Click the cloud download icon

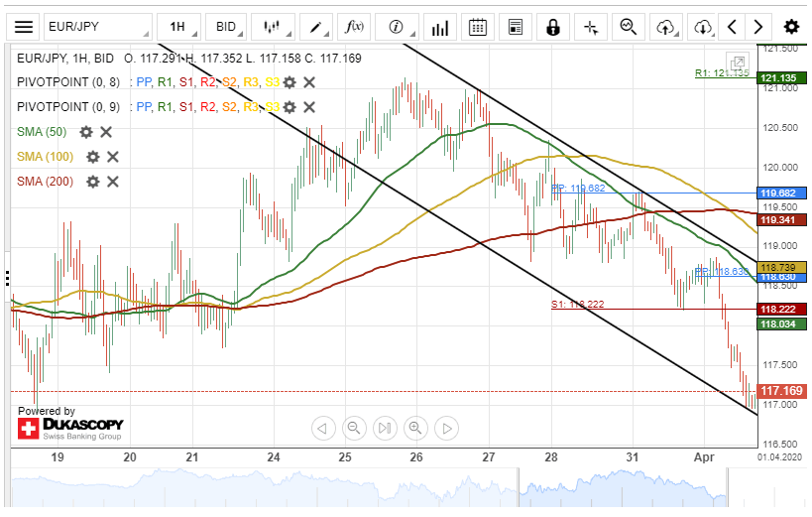click(703, 27)
